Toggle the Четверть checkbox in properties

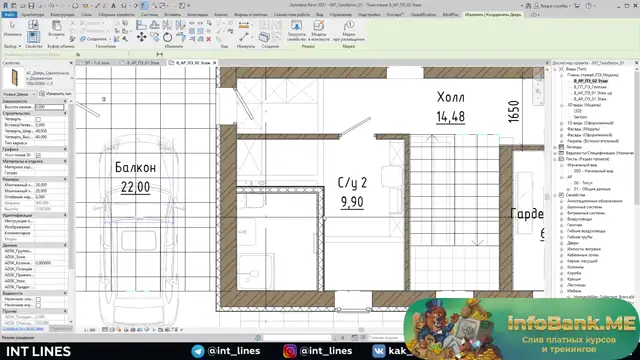click(x=38, y=119)
